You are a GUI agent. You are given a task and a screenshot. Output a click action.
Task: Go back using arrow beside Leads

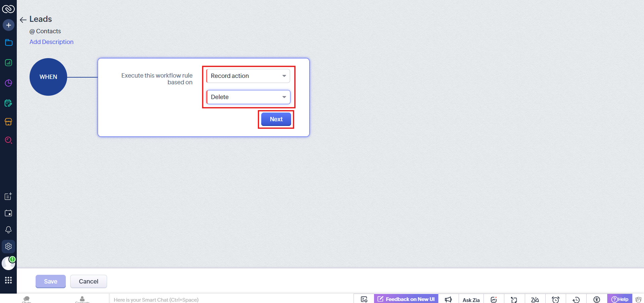(23, 20)
